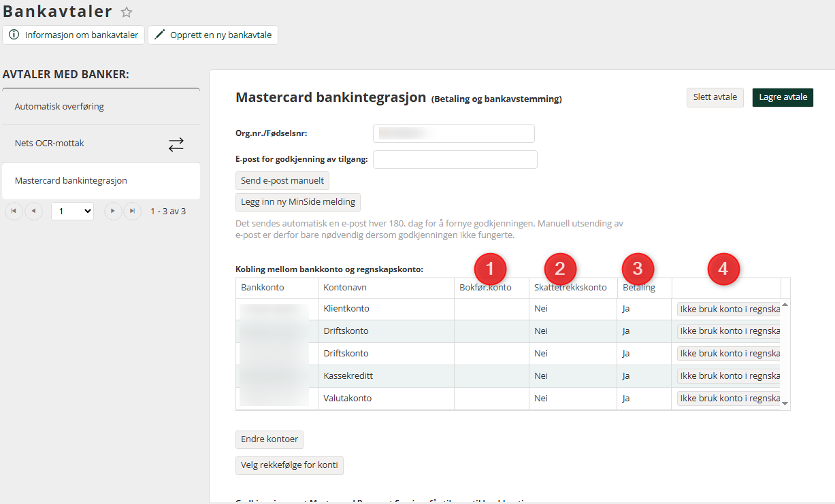This screenshot has height=504, width=835.
Task: Go to next page in pager
Action: tap(113, 212)
